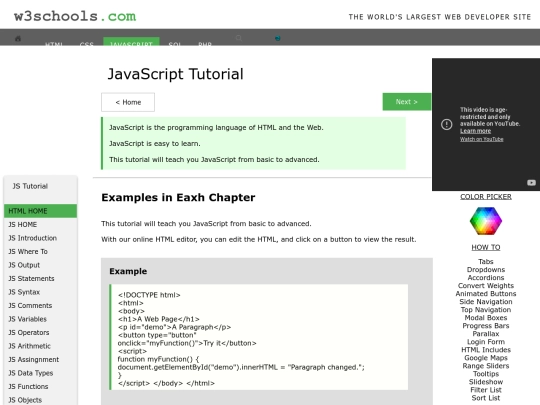Viewport: 540px width, 405px height.
Task: Open the 'Sort List' how-to link
Action: click(486, 398)
